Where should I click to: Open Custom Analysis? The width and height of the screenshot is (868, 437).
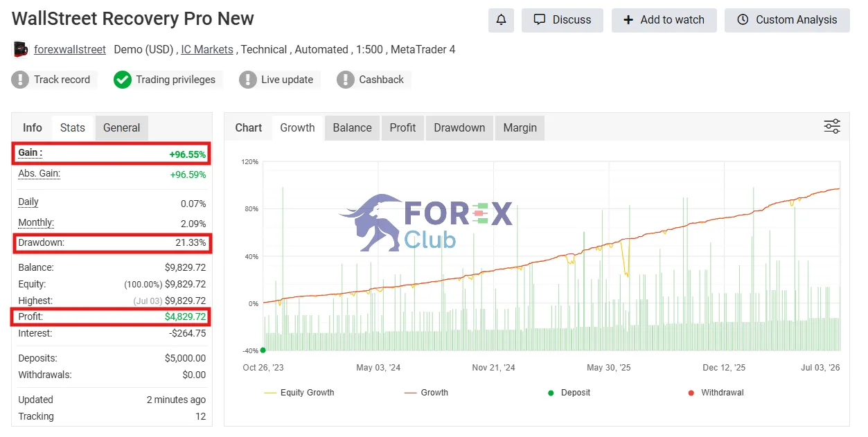pos(787,20)
